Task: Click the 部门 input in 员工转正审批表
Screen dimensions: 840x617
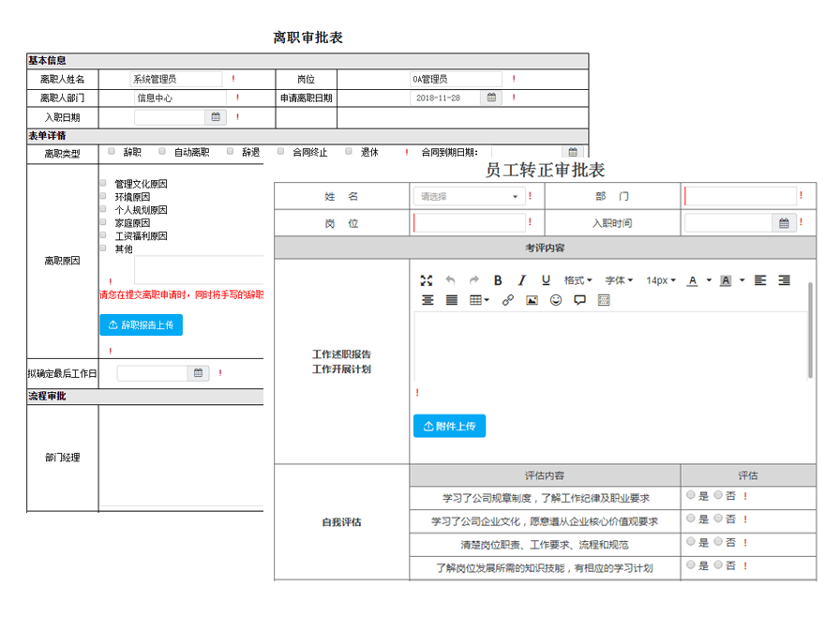Action: click(x=741, y=196)
